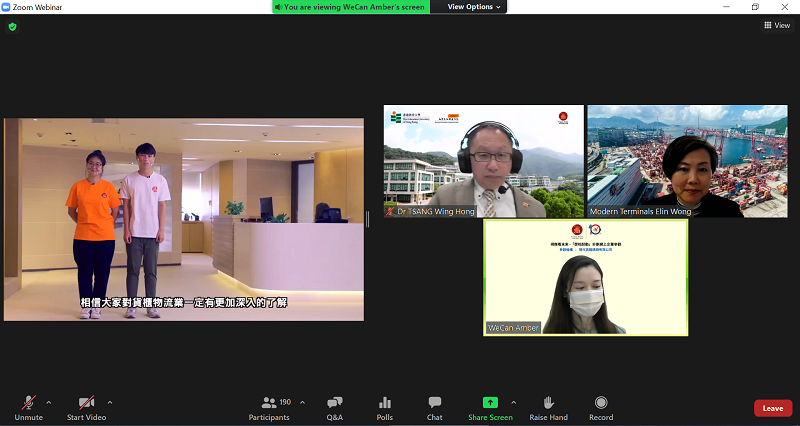Open the Chat panel
The width and height of the screenshot is (800, 426).
[435, 407]
